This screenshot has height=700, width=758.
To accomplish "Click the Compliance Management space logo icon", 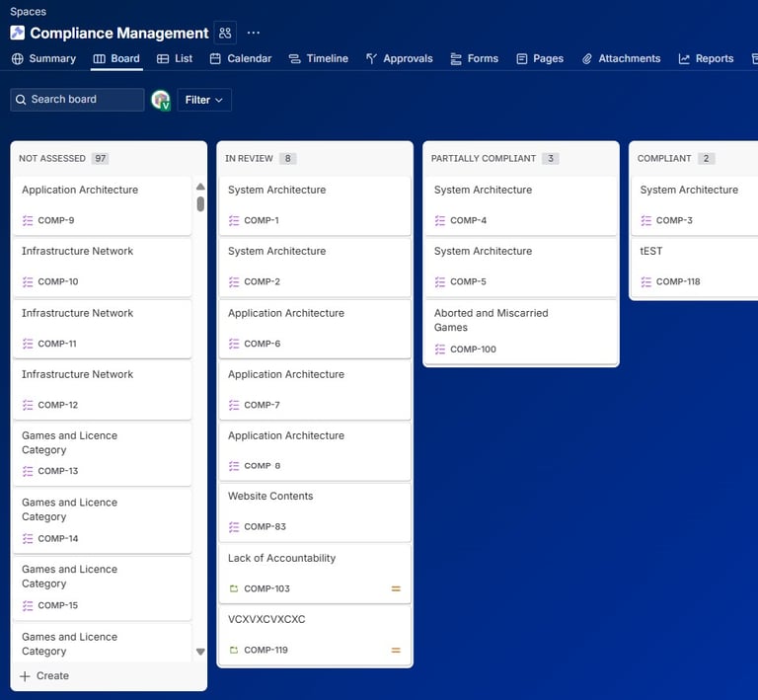I will point(18,33).
